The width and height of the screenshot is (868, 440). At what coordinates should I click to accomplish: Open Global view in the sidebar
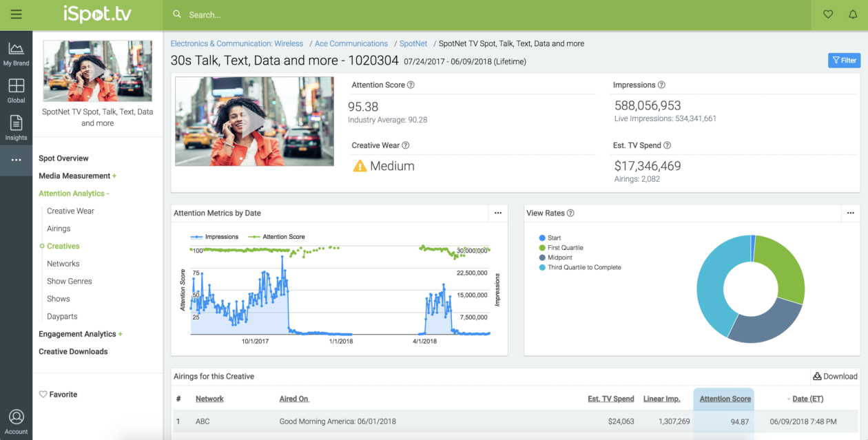(x=16, y=91)
